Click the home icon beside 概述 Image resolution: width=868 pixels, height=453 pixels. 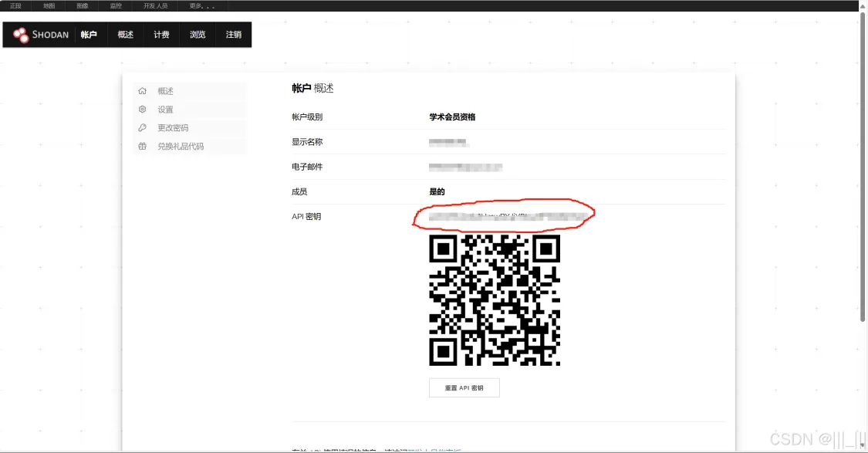point(142,91)
